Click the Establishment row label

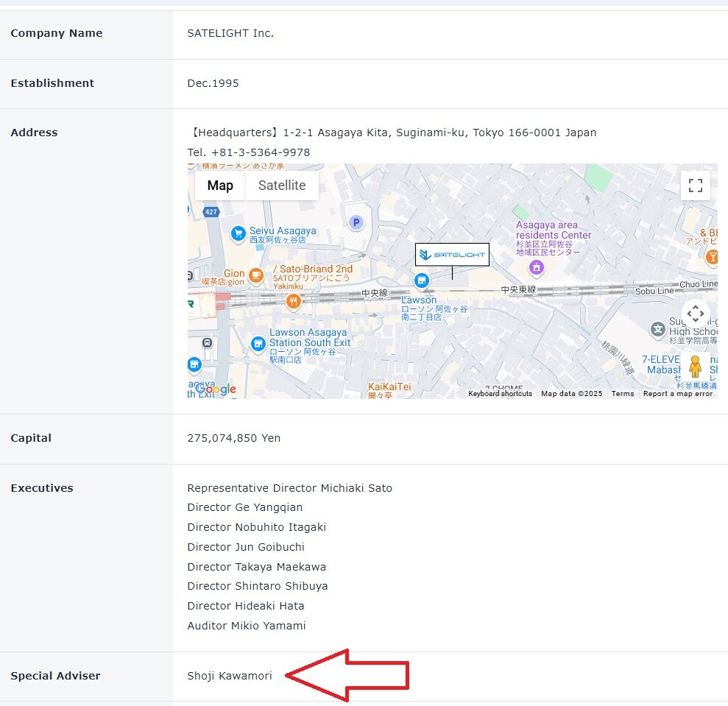point(52,83)
